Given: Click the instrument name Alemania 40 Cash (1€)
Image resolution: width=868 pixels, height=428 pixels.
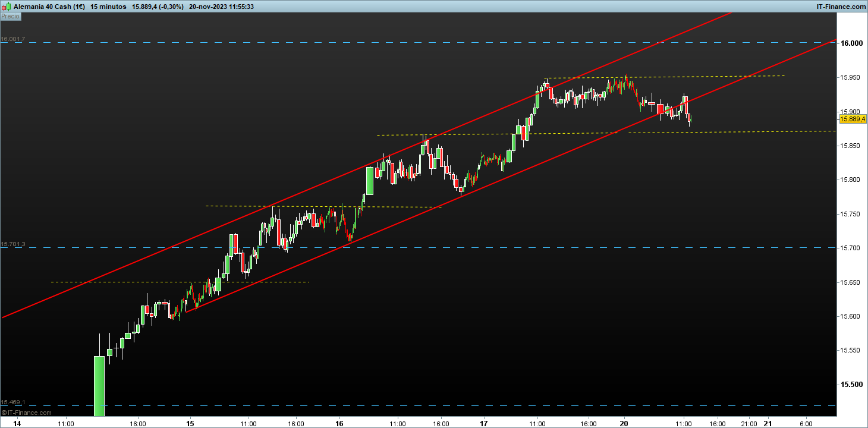Looking at the screenshot, I should click(x=49, y=7).
